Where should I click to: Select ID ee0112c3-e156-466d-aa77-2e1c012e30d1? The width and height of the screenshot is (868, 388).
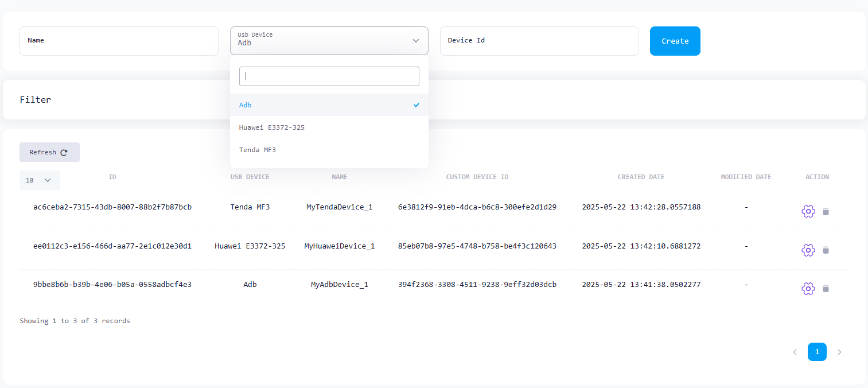112,246
